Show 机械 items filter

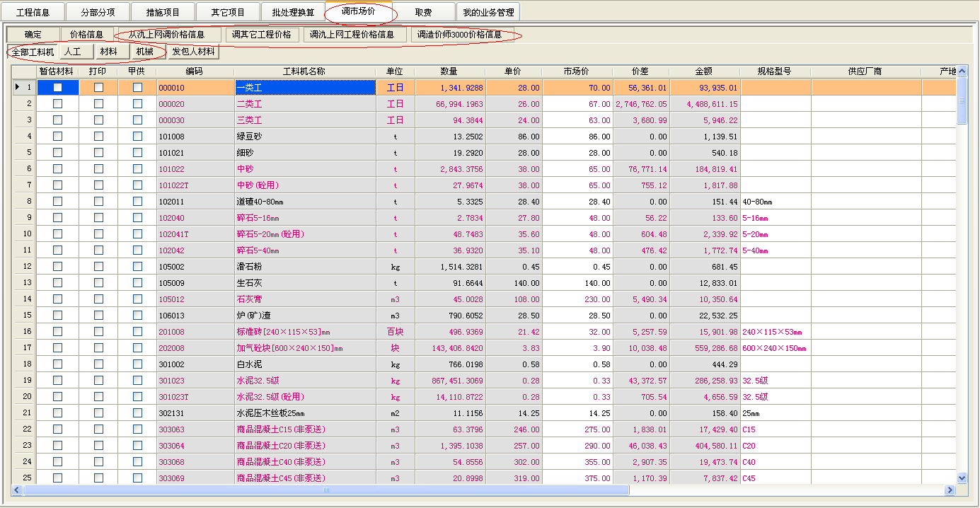(144, 52)
